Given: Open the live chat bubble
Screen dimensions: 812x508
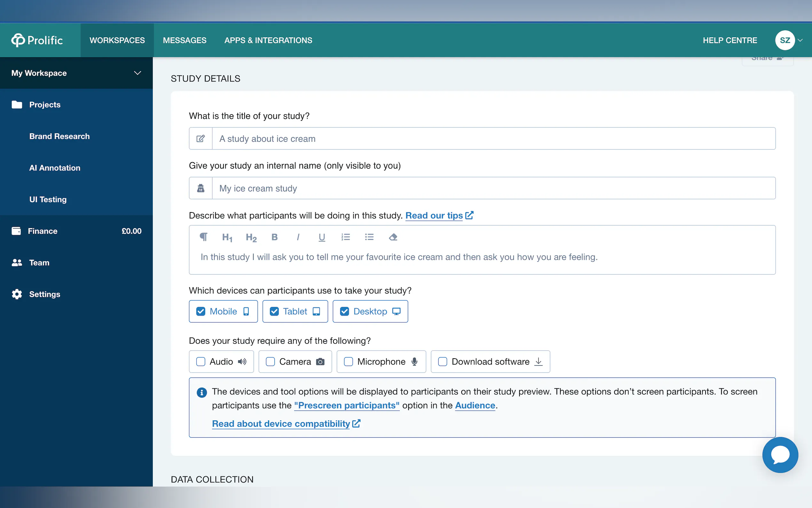Looking at the screenshot, I should tap(780, 455).
